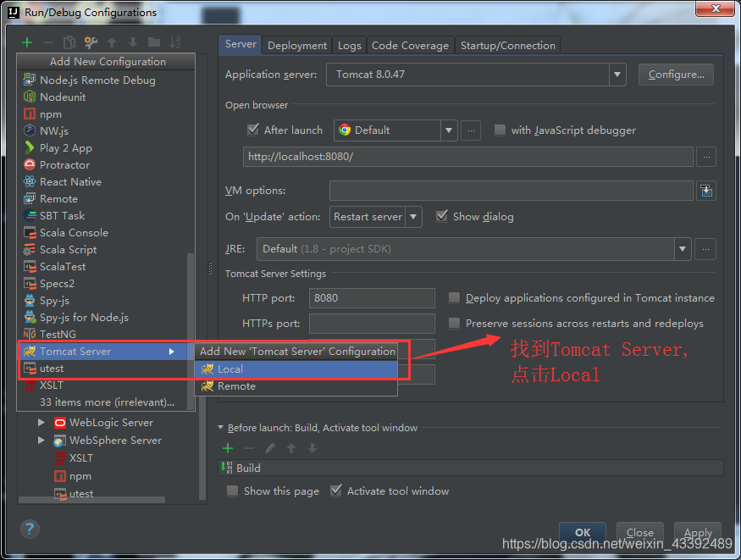Click 33 items more (irrelevant)
Screen dimensions: 741x560
tap(107, 402)
